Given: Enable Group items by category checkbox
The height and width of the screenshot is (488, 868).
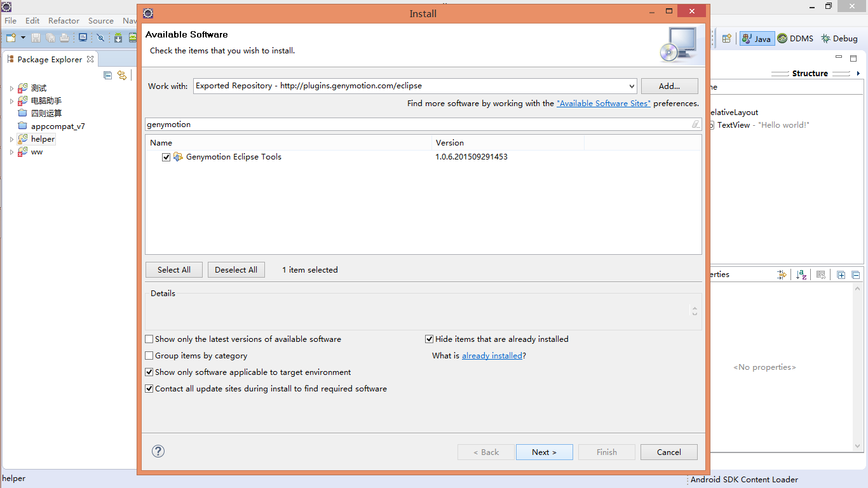Looking at the screenshot, I should pos(149,356).
